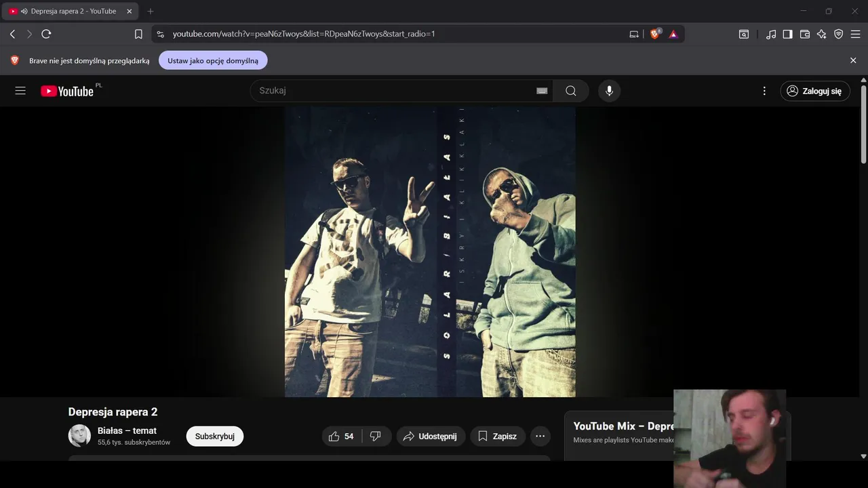Select the video title Depresja rapera 2
Image resolution: width=868 pixels, height=488 pixels.
pos(113,412)
